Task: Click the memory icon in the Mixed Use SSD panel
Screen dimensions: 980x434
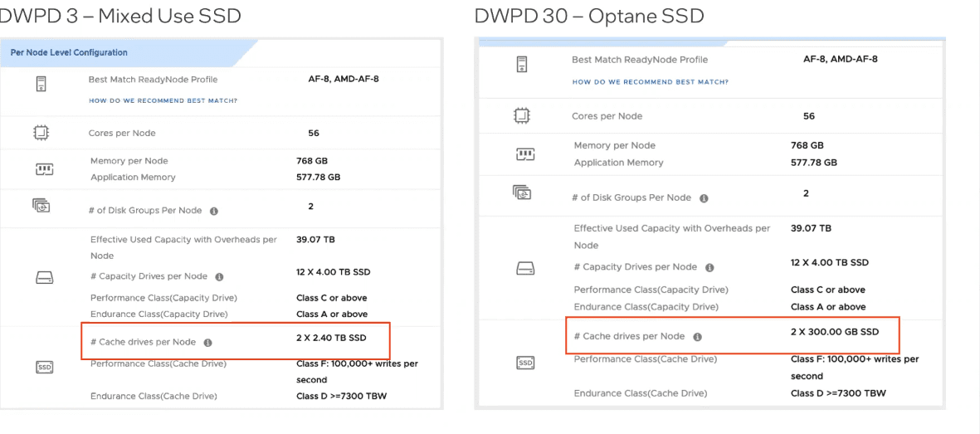Action: [x=44, y=169]
